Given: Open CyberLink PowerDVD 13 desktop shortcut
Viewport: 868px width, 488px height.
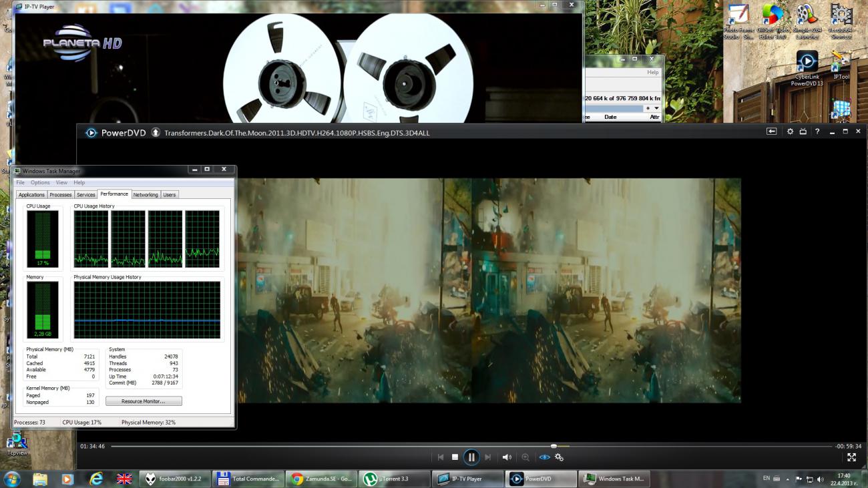Looking at the screenshot, I should (807, 69).
